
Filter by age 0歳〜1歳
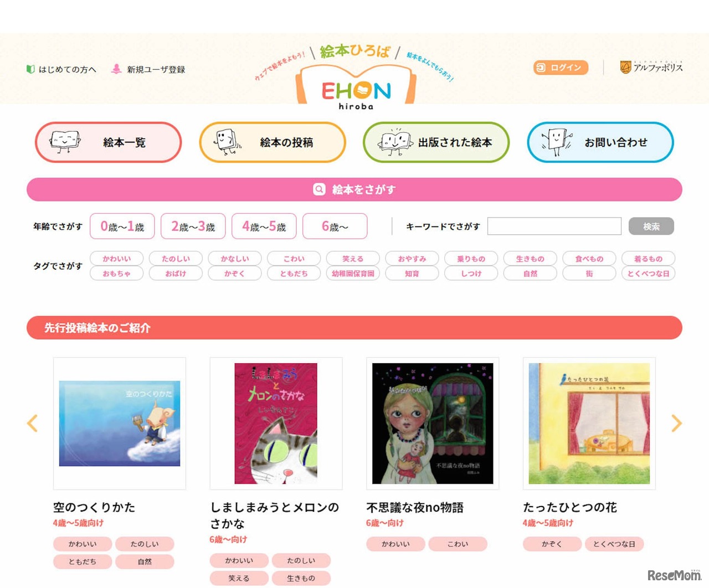pyautogui.click(x=122, y=226)
